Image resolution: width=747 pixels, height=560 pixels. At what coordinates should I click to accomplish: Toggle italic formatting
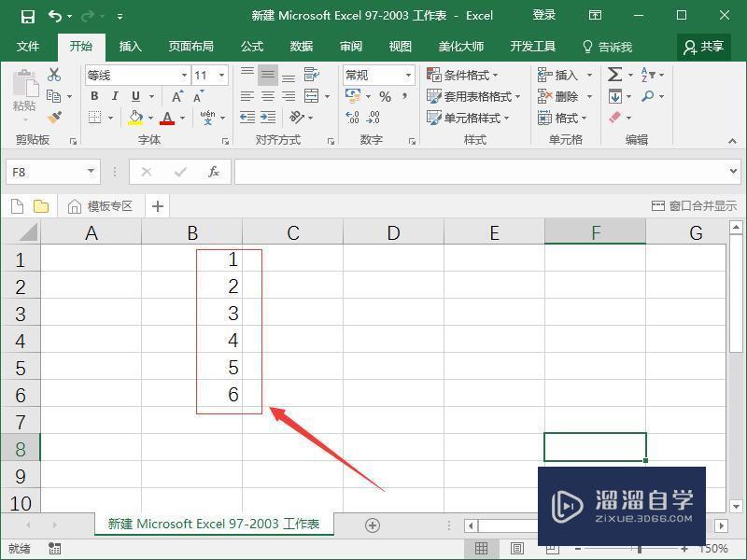(x=115, y=95)
